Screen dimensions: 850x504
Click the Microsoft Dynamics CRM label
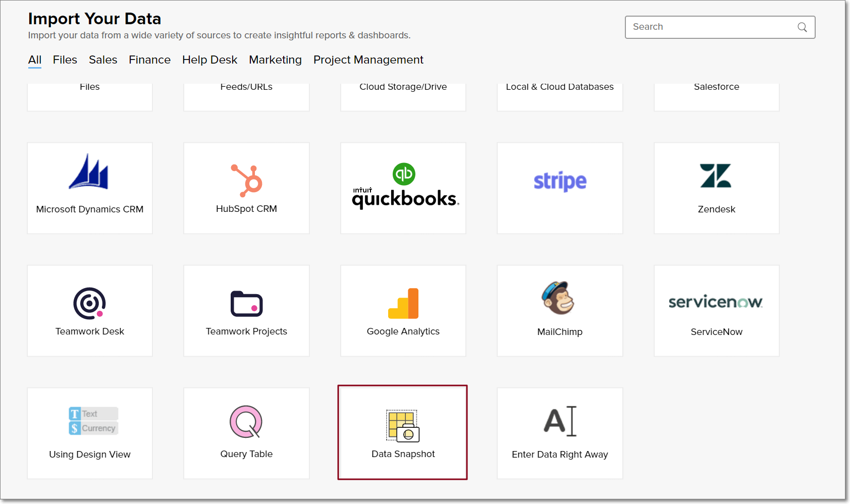pyautogui.click(x=90, y=209)
